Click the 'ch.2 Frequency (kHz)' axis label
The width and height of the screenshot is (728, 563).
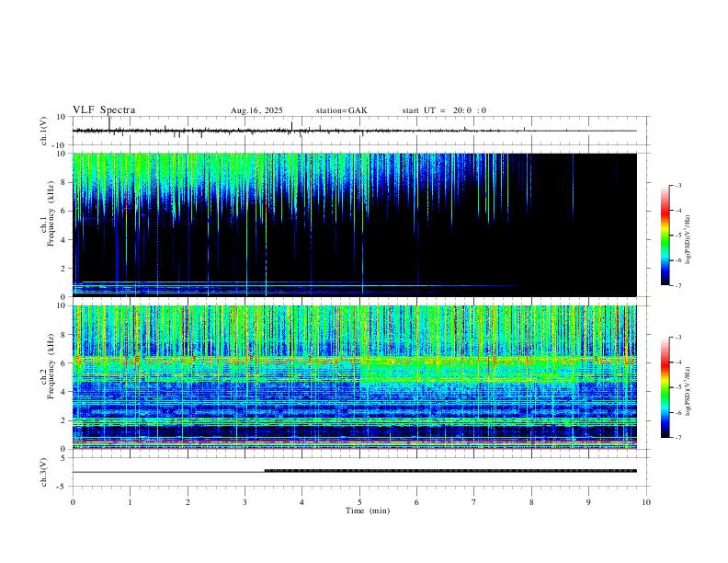point(47,366)
